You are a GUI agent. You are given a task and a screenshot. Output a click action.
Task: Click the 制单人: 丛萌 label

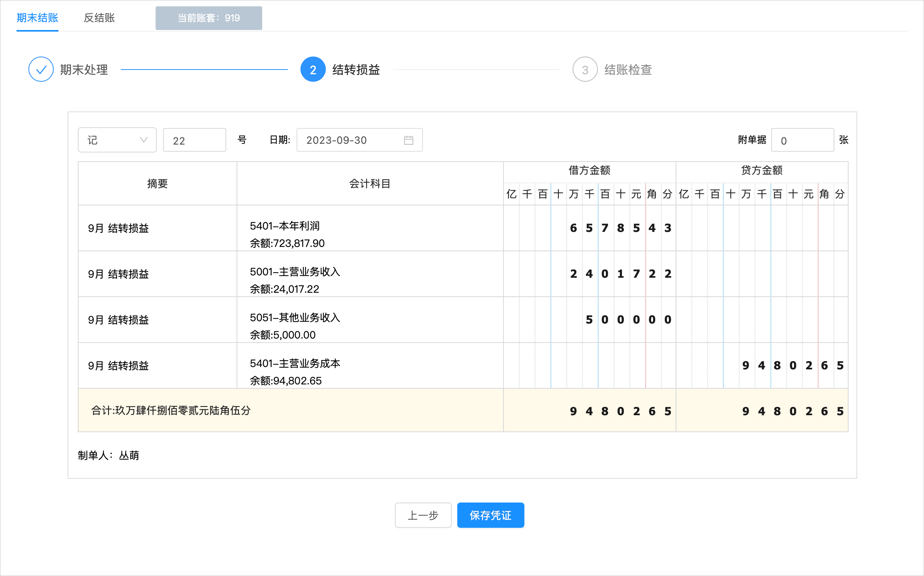pos(109,456)
